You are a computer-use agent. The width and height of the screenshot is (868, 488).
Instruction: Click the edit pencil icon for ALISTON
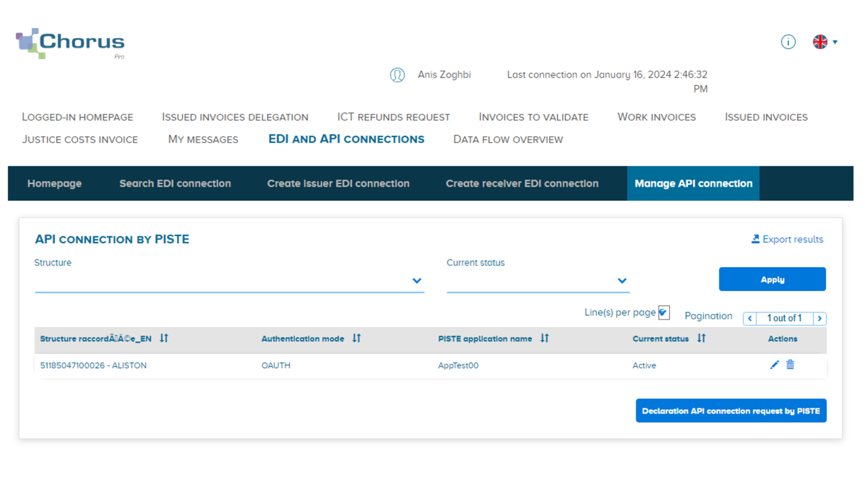(774, 365)
